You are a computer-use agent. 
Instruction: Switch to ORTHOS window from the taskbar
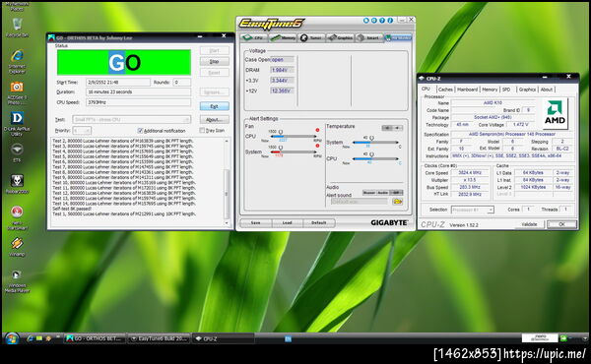[95, 338]
